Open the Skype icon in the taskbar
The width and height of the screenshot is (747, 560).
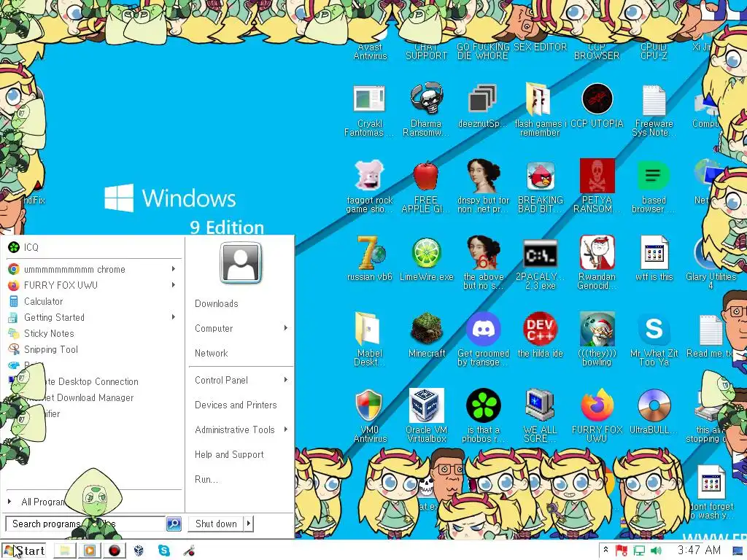click(164, 551)
